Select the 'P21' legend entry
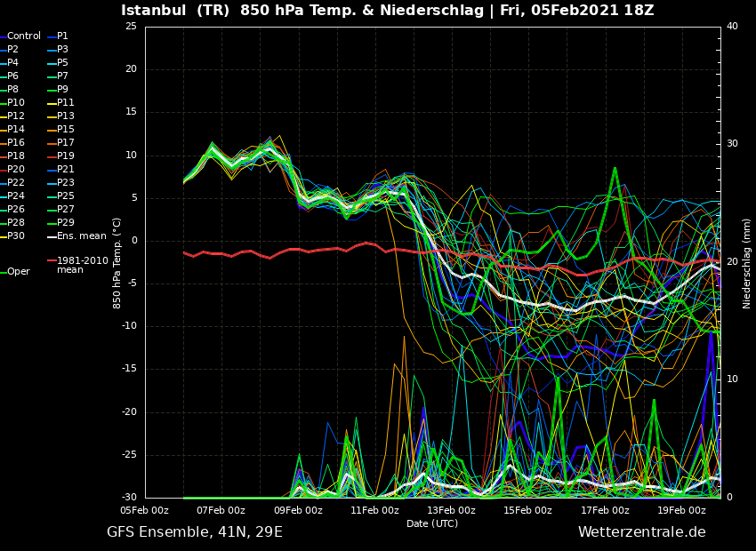The image size is (756, 551). [60, 169]
